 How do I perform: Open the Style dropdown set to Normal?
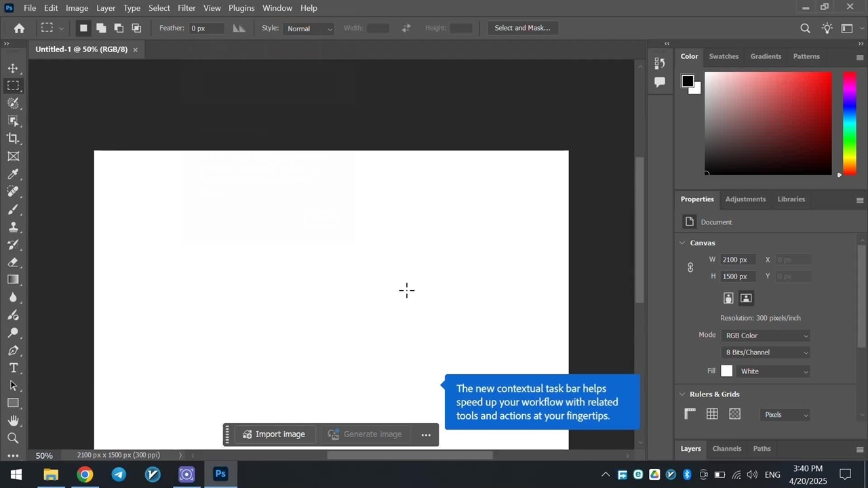(x=309, y=28)
